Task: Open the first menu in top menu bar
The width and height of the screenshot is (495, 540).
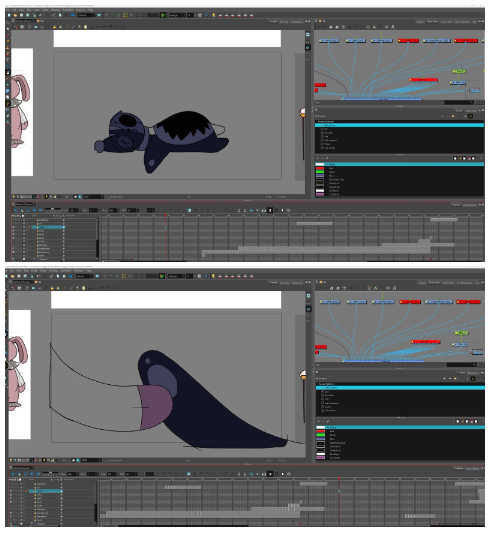Action: click(8, 10)
